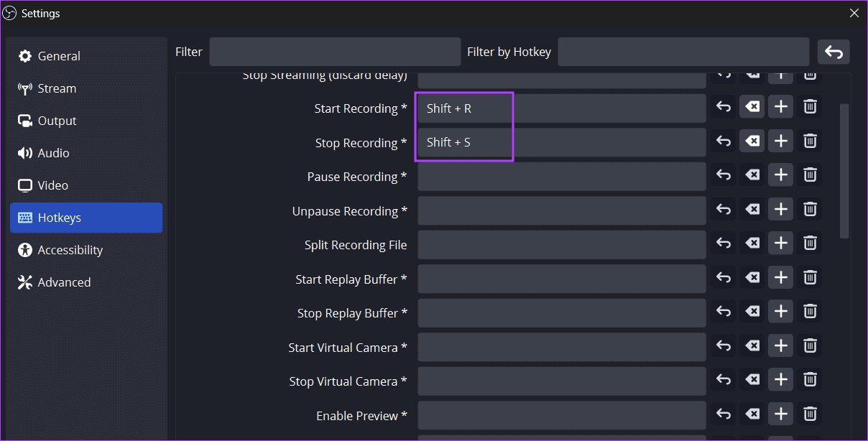
Task: Revert the Unpause Recording hotkey to default
Action: [723, 208]
